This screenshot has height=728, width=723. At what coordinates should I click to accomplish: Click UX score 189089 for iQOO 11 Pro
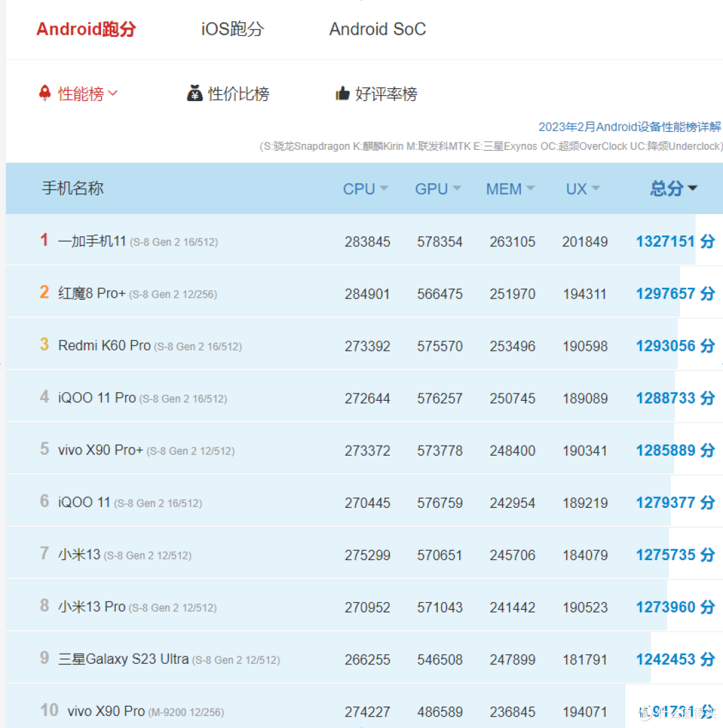[584, 398]
